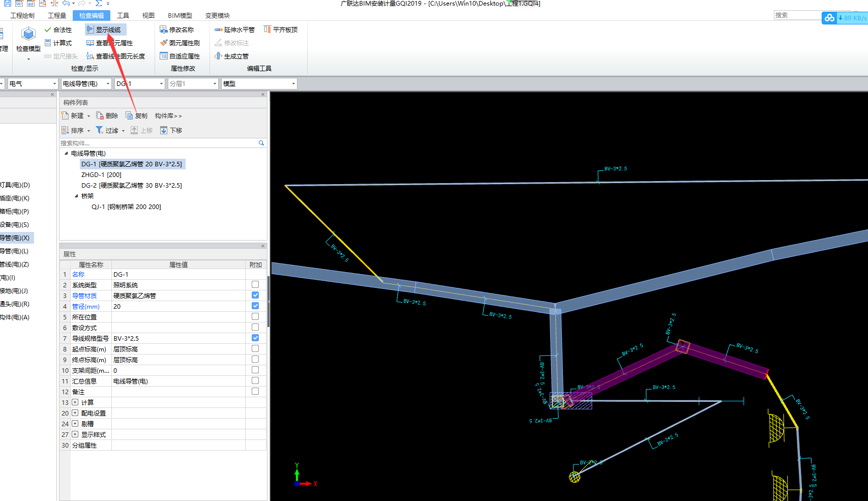868x501 pixels.
Task: Click the 修改名称 tool
Action: pos(177,30)
